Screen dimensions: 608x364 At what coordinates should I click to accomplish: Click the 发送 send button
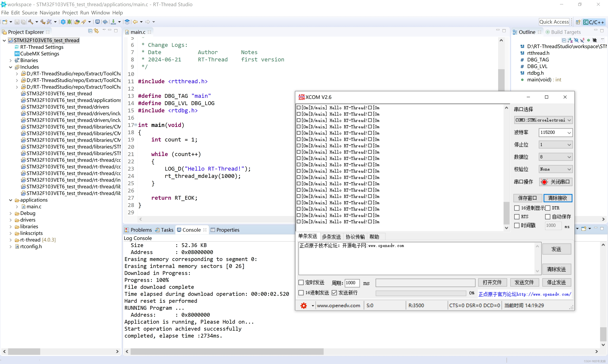(x=557, y=249)
